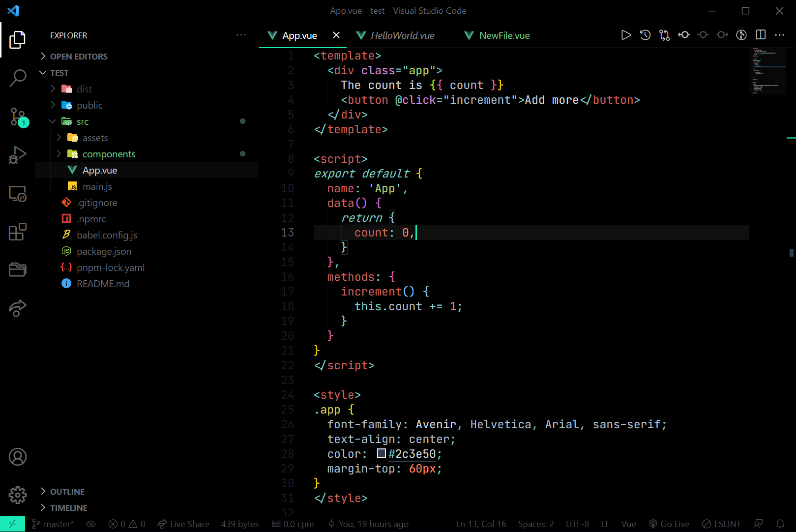Expand the Open Editors section
The image size is (796, 532).
pos(79,57)
